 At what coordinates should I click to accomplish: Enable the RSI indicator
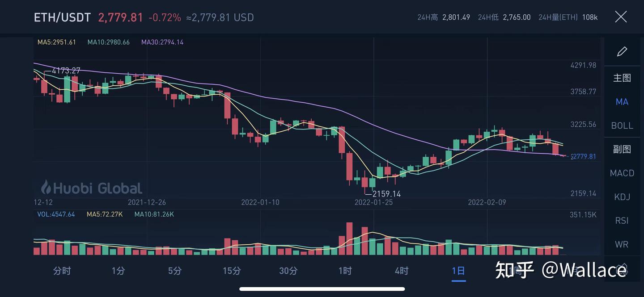point(622,220)
